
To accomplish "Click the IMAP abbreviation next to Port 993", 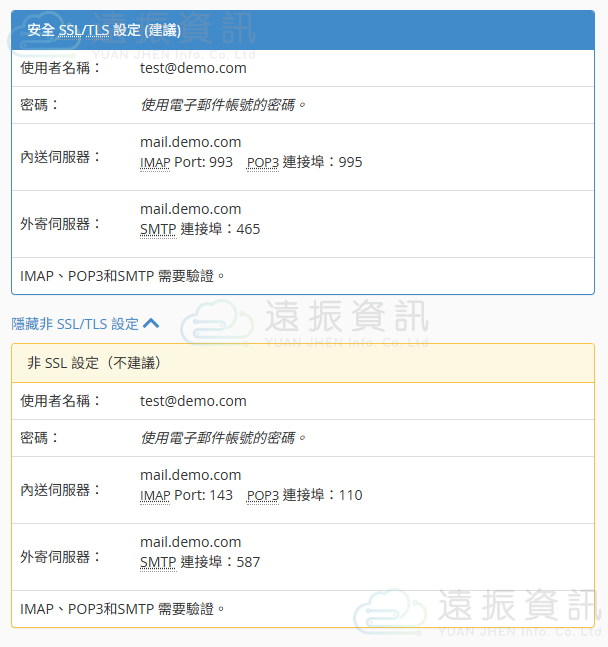I will 155,162.
